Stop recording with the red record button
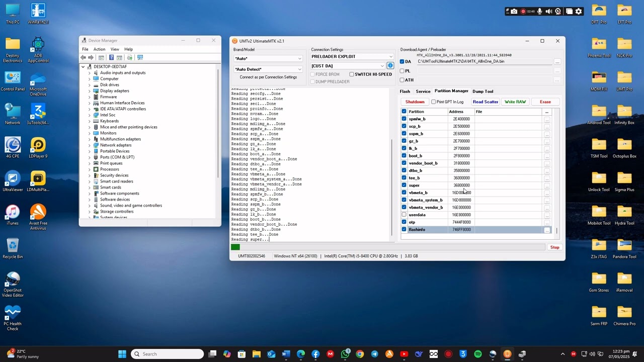The height and width of the screenshot is (362, 644). (523, 11)
